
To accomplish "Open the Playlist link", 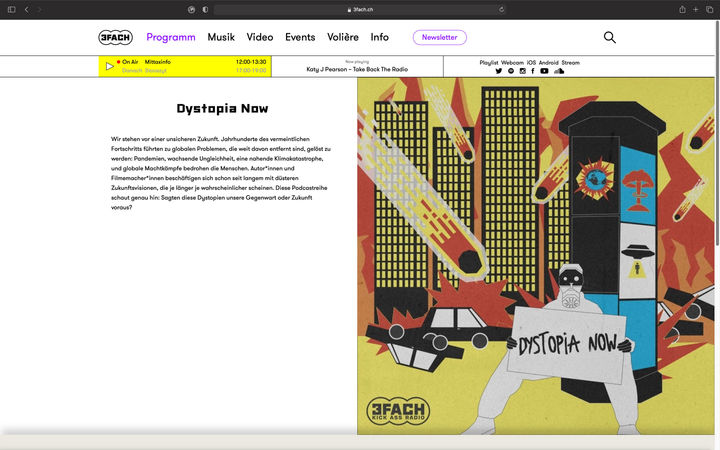I will pyautogui.click(x=489, y=62).
